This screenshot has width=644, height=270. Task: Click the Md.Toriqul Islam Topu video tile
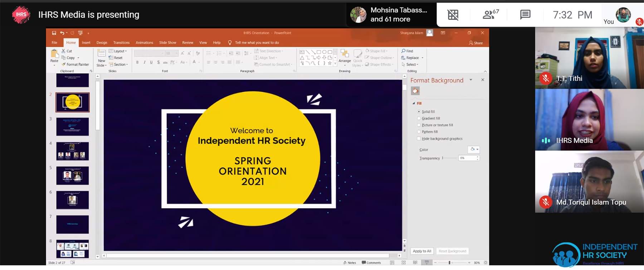click(589, 182)
